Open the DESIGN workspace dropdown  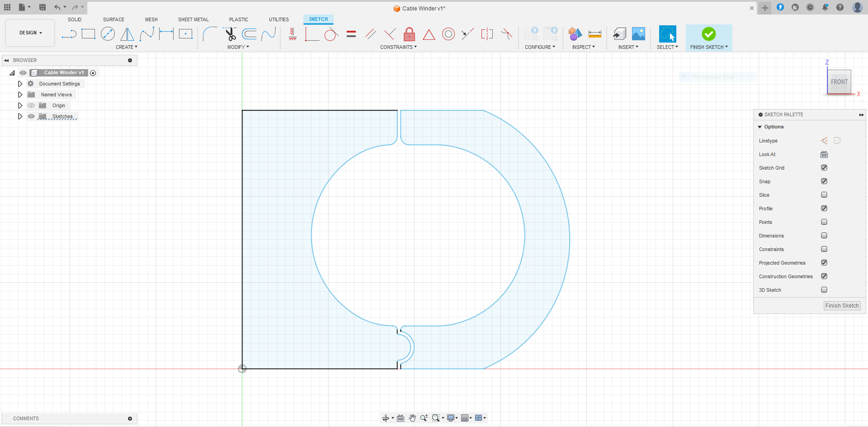click(x=30, y=33)
